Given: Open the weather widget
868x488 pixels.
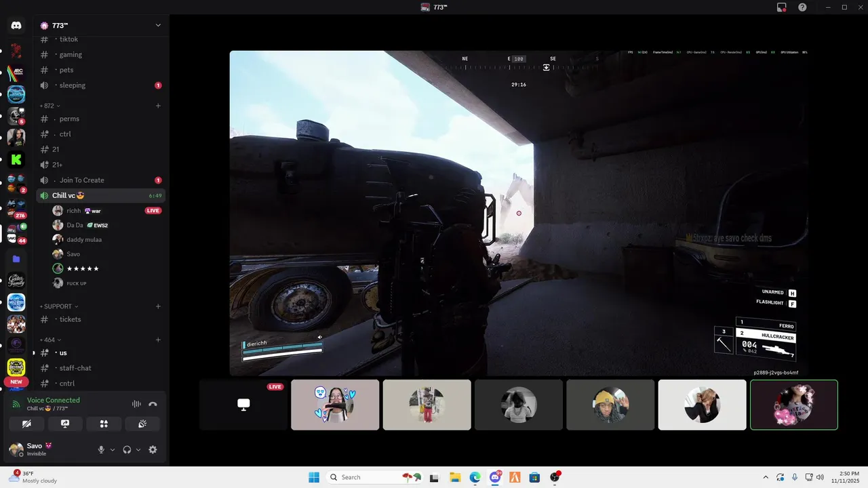Looking at the screenshot, I should tap(34, 477).
